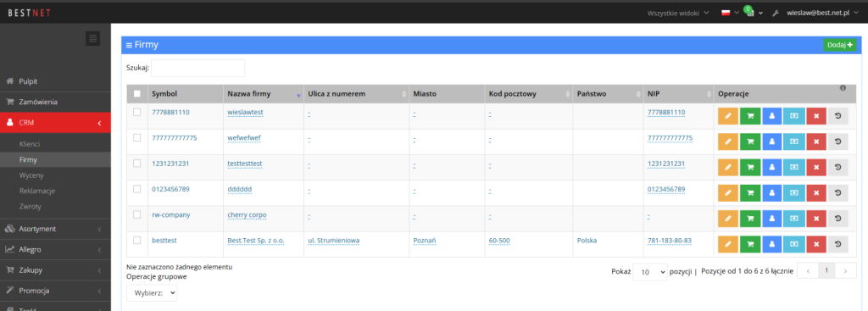Viewport: 868px width, 311px height.
Task: Click user icon in cherry corpo row
Action: click(x=772, y=219)
